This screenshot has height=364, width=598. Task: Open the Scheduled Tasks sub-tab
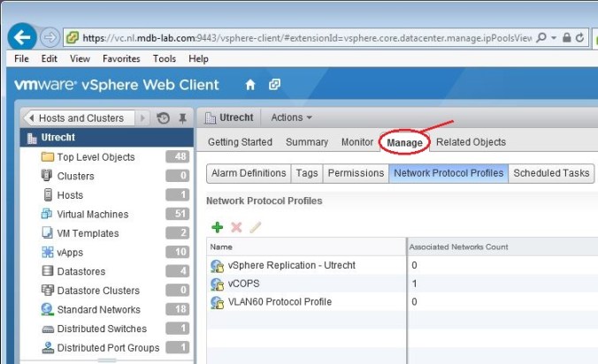[552, 173]
